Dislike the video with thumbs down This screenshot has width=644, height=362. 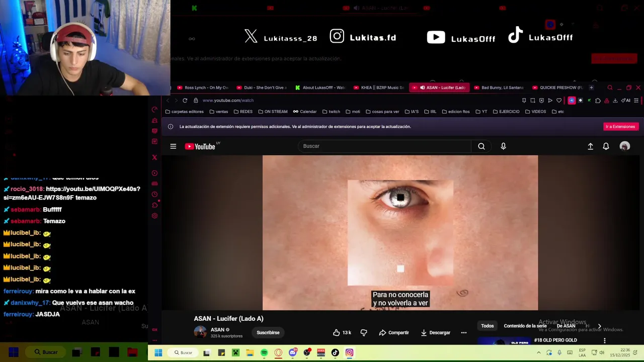click(x=364, y=332)
